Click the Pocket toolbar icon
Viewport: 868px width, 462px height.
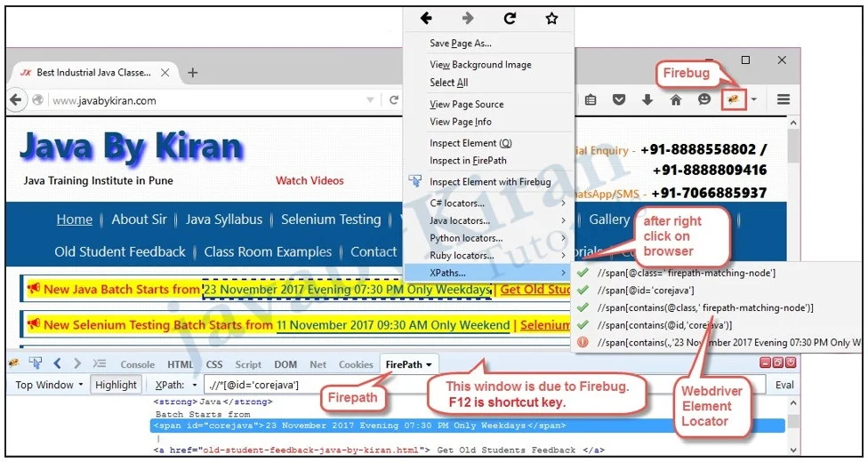(x=619, y=100)
